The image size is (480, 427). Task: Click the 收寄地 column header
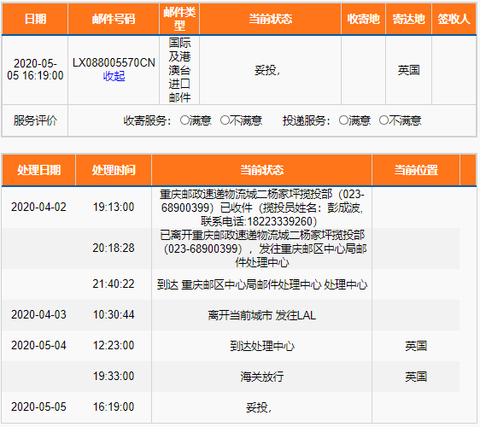[363, 19]
